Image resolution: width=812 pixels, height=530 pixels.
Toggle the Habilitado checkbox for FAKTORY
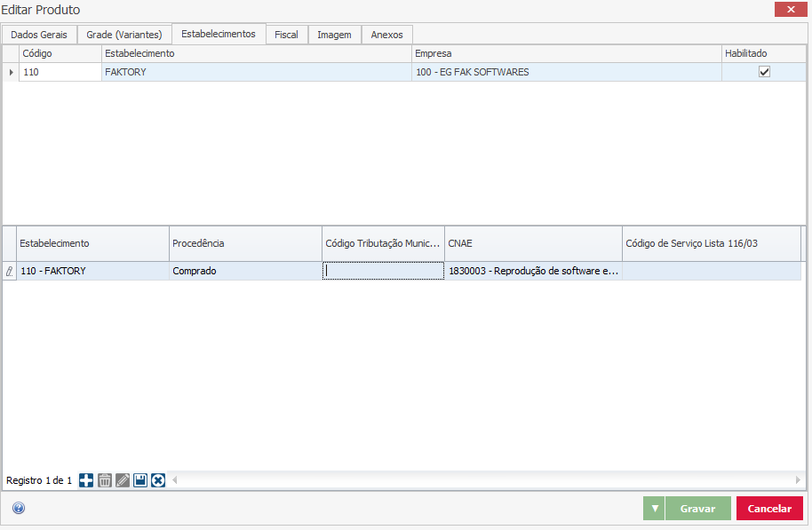[x=764, y=72]
